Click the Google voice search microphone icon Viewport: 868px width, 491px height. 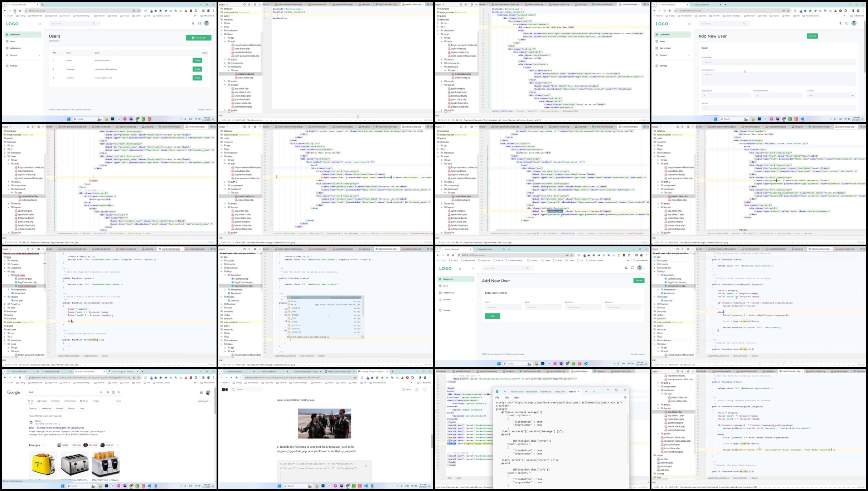[108, 392]
